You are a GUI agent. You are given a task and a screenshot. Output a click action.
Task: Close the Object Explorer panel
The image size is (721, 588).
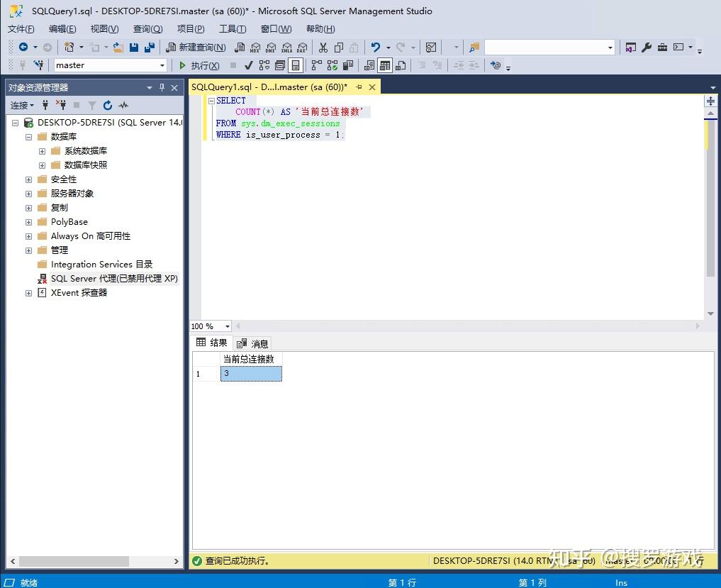coord(174,87)
